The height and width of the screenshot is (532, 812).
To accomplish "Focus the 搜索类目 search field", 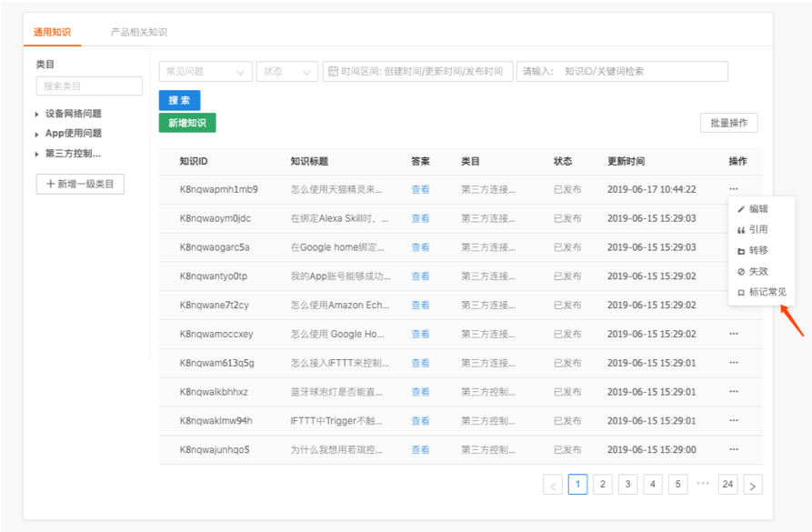I will (x=89, y=86).
